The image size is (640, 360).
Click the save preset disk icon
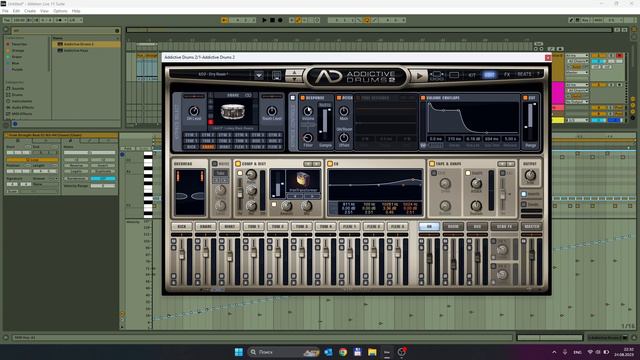(276, 75)
